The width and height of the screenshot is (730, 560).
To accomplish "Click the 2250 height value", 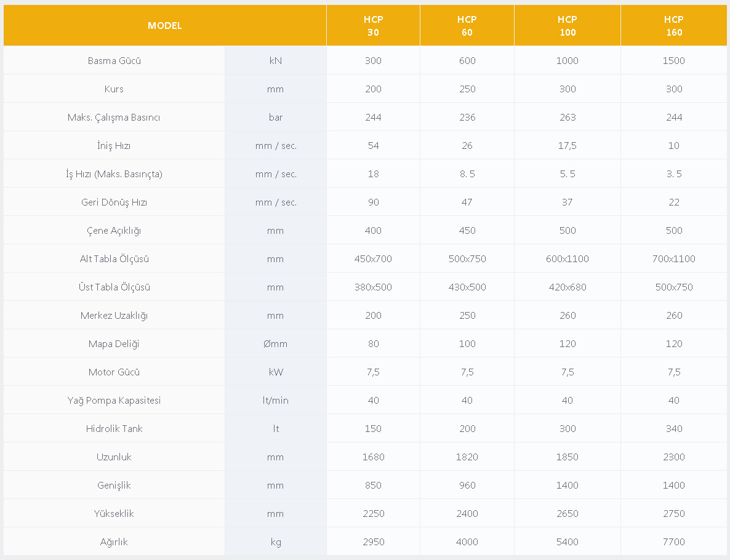I will point(374,514).
